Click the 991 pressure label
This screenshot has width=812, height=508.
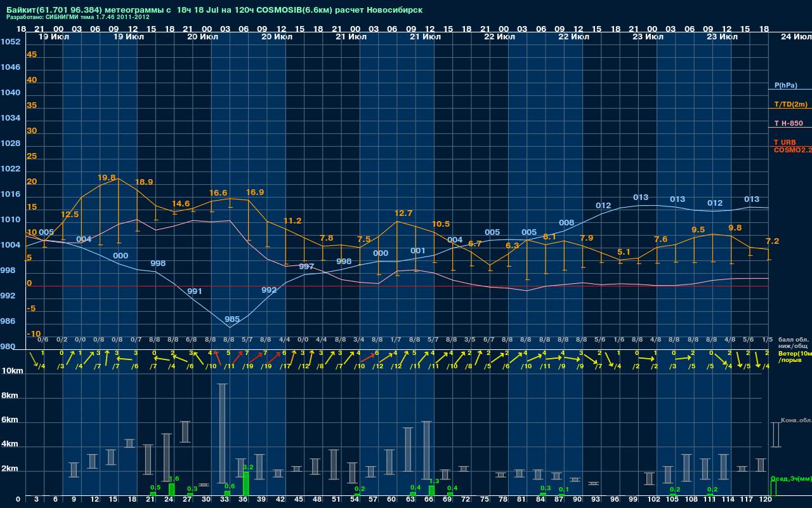[195, 291]
